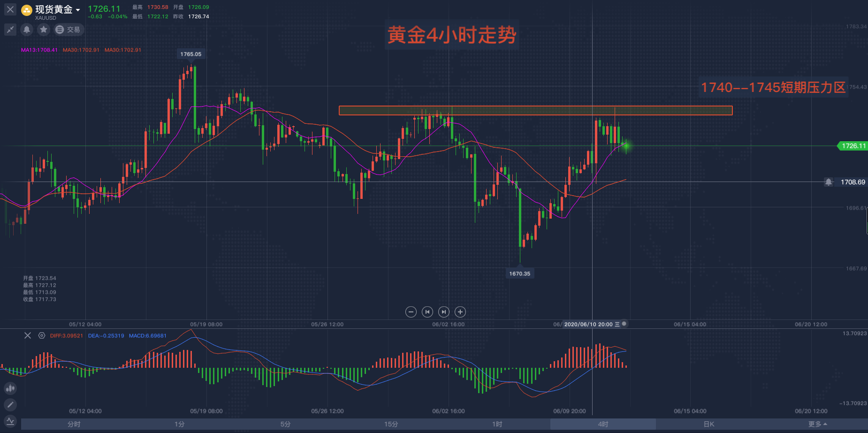
Task: Add 现货黄金 to favorites with star
Action: click(x=44, y=30)
